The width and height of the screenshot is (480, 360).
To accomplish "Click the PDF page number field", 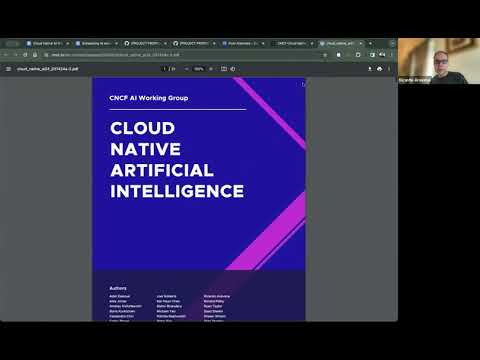I will 164,69.
